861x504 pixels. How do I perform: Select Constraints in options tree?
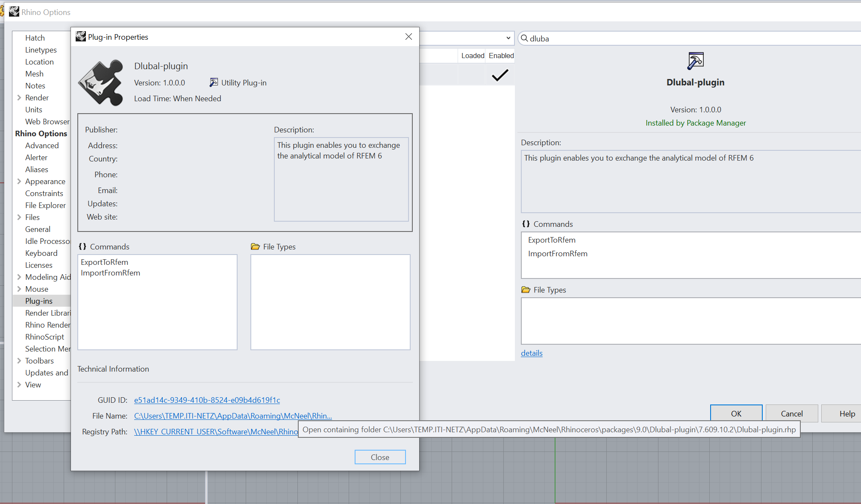click(44, 193)
